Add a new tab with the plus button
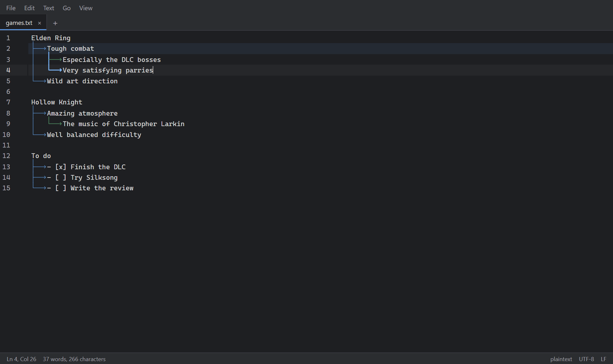This screenshot has width=613, height=364. point(55,23)
